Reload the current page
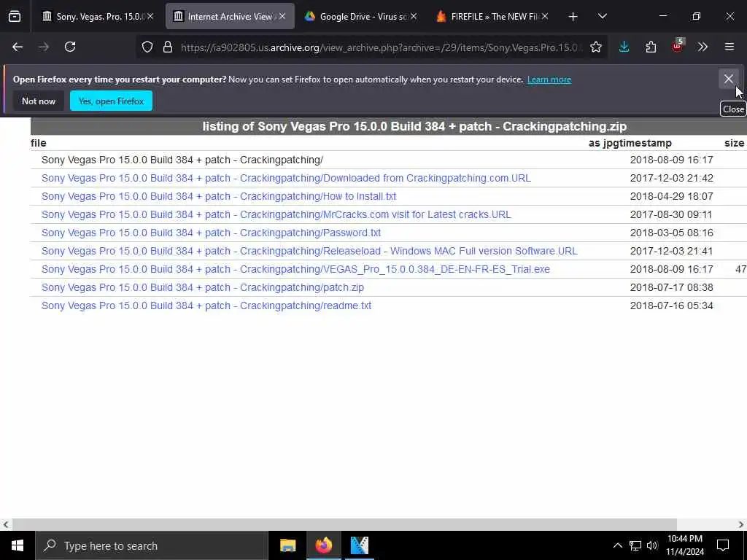The image size is (747, 560). click(x=70, y=47)
